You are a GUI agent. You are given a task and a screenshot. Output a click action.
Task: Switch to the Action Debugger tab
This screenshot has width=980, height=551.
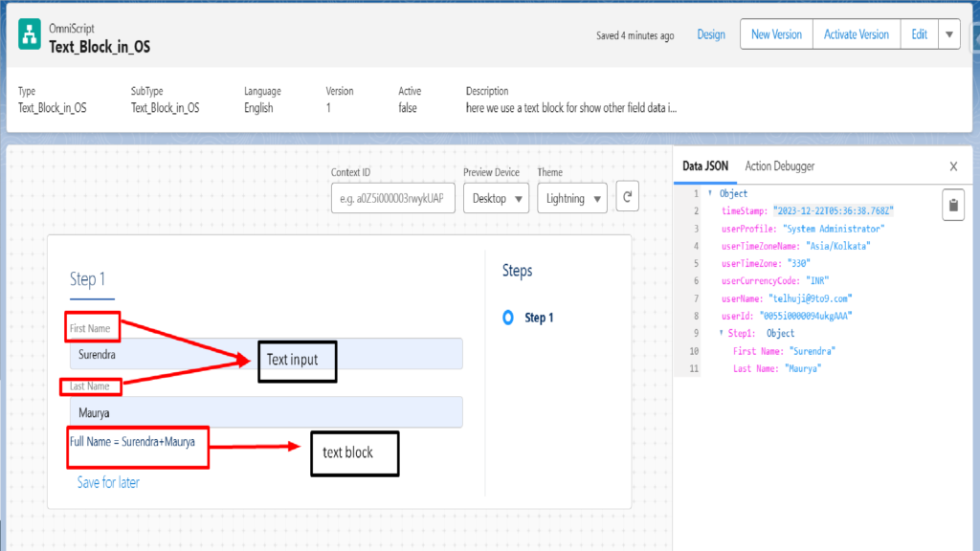pos(779,166)
